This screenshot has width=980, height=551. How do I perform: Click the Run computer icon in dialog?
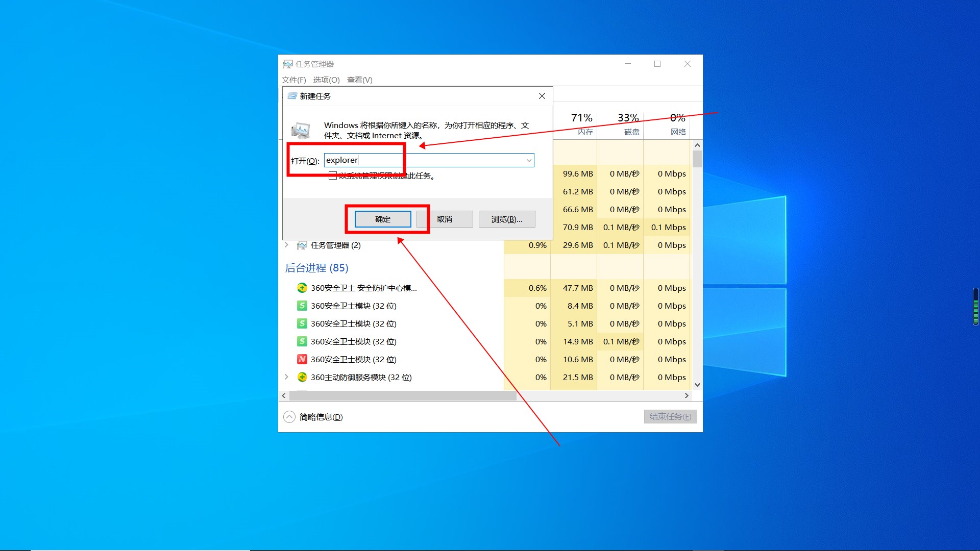tap(301, 131)
